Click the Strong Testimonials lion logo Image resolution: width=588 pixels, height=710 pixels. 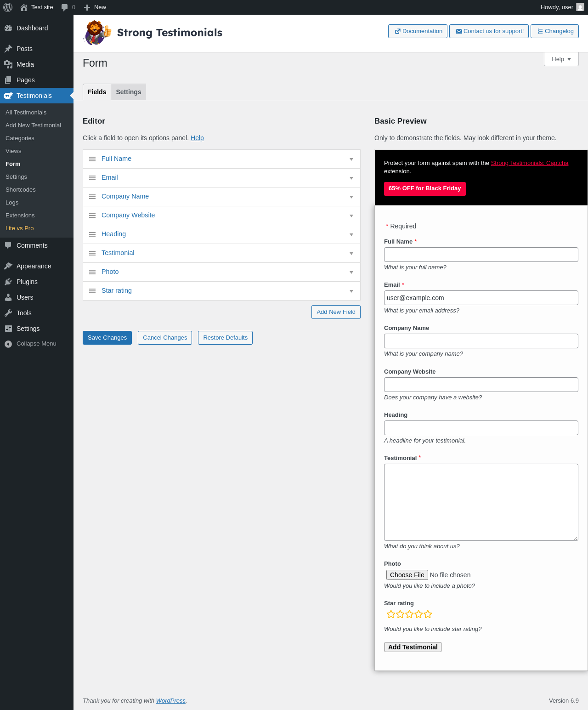[97, 33]
